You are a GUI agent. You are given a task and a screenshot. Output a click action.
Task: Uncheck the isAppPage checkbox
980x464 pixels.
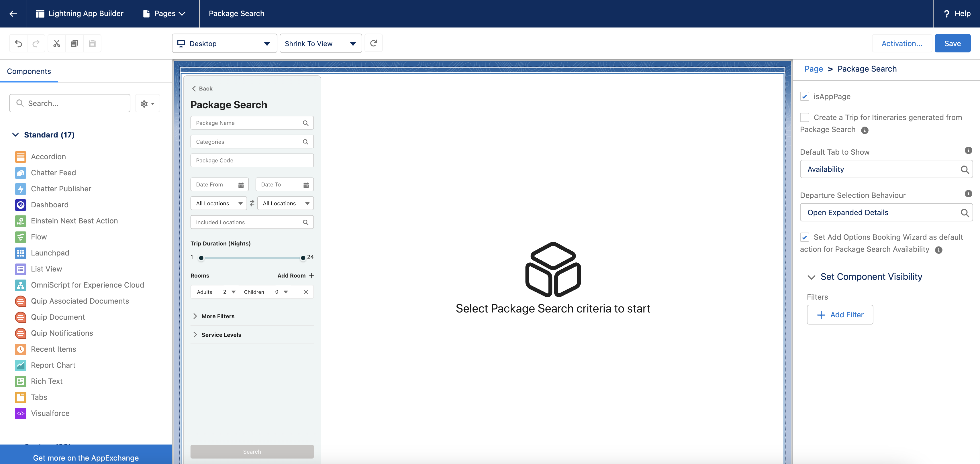coord(804,97)
